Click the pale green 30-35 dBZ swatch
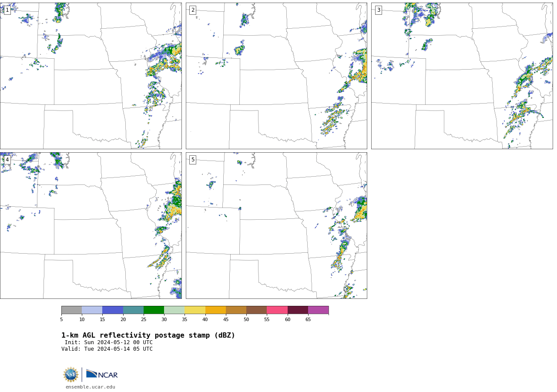 click(x=174, y=310)
